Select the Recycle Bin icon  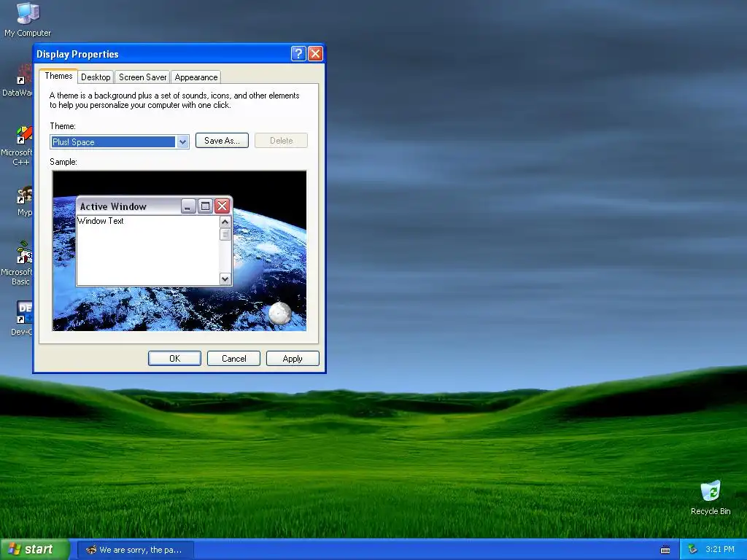pyautogui.click(x=711, y=497)
